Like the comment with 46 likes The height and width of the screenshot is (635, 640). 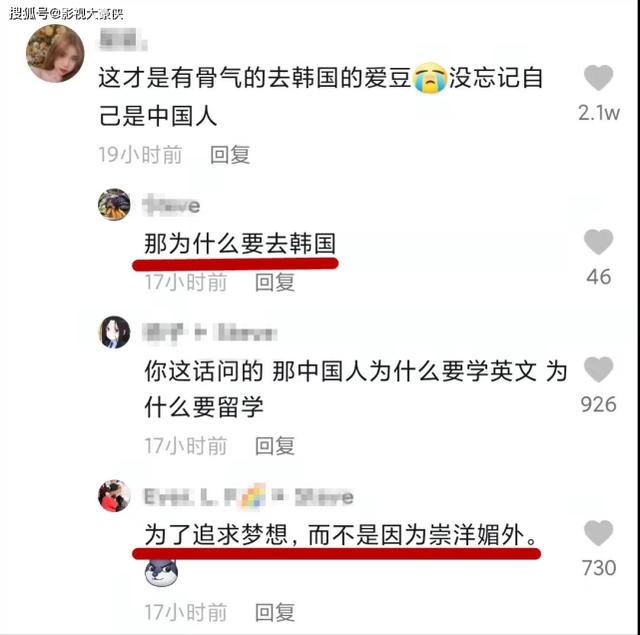(598, 242)
